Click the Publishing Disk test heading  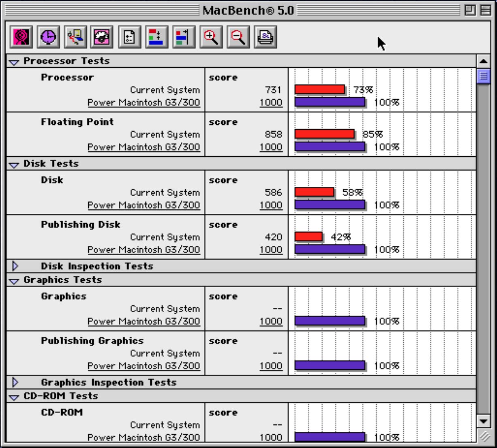[x=81, y=225]
